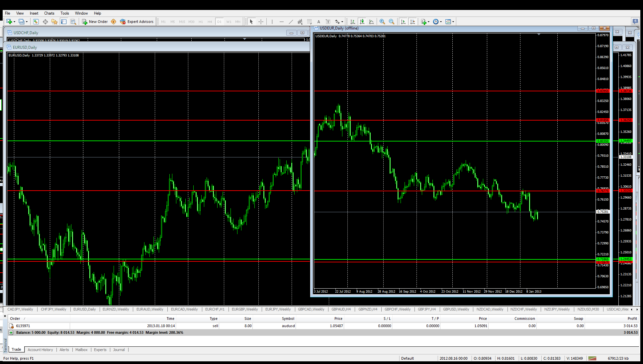643x364 pixels.
Task: Click the Default profile in status bar
Action: (407, 358)
